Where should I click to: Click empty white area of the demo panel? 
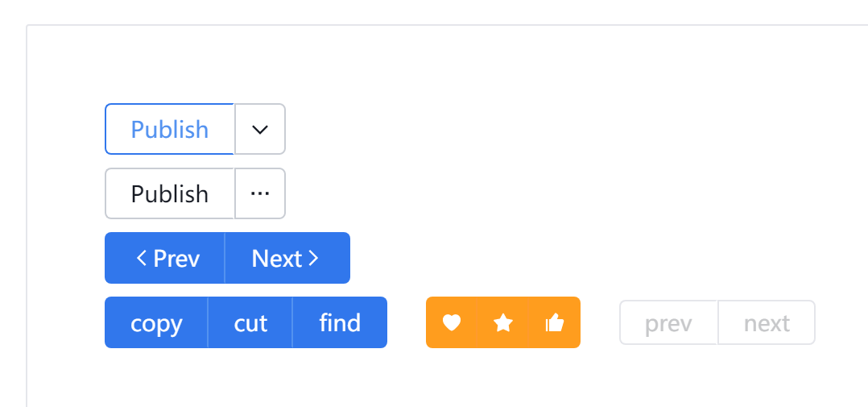(x=554, y=166)
